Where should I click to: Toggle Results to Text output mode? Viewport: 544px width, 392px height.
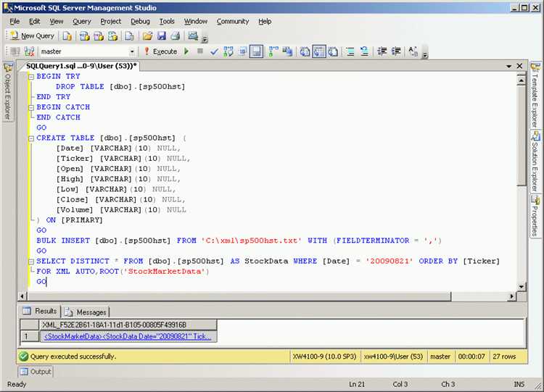click(305, 51)
